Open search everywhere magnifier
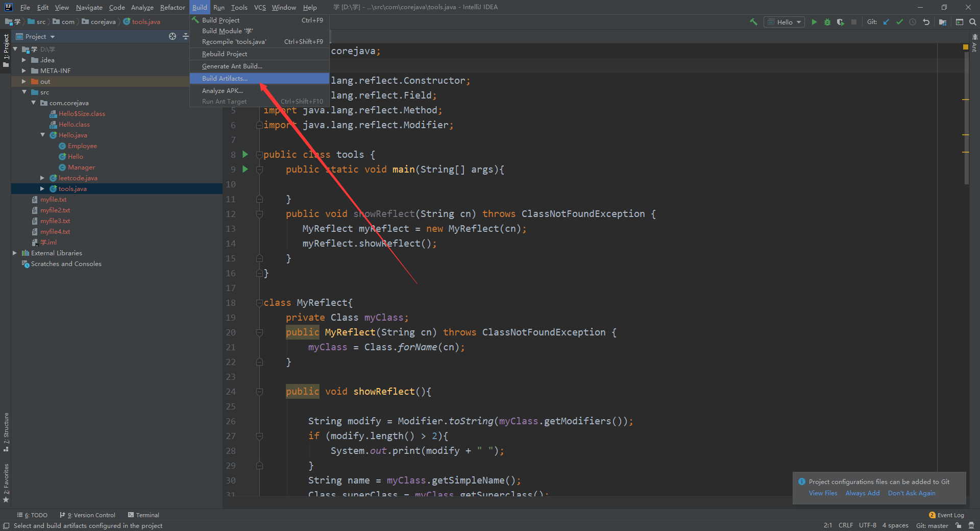This screenshot has width=980, height=531. pyautogui.click(x=972, y=22)
